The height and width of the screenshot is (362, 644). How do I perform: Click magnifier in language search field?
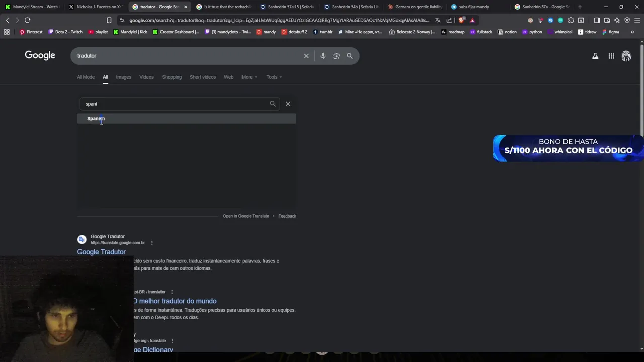pyautogui.click(x=273, y=104)
